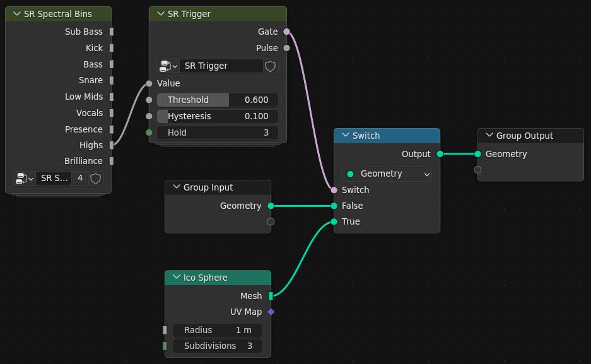Image resolution: width=591 pixels, height=364 pixels.
Task: Collapse the Ico Sphere node
Action: click(x=176, y=278)
